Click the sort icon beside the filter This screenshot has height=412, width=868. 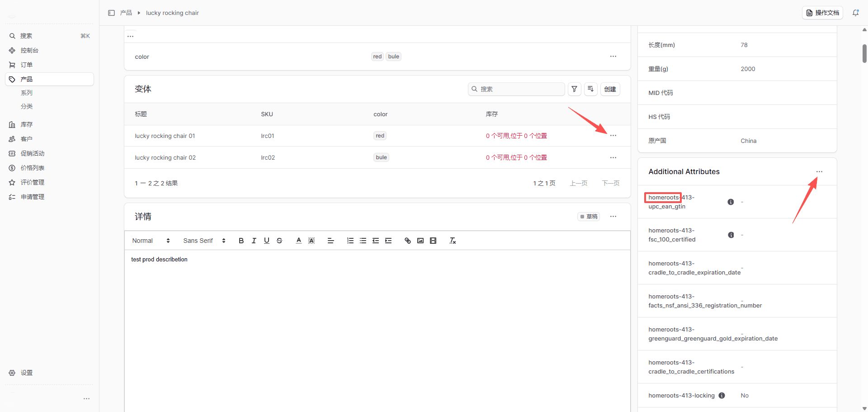tap(590, 89)
